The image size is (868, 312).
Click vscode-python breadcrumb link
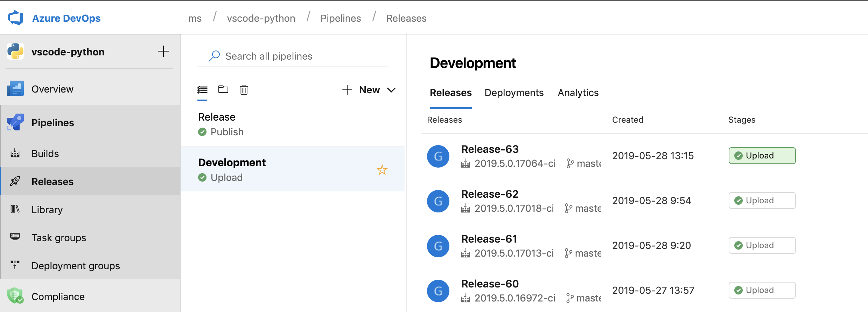(261, 18)
